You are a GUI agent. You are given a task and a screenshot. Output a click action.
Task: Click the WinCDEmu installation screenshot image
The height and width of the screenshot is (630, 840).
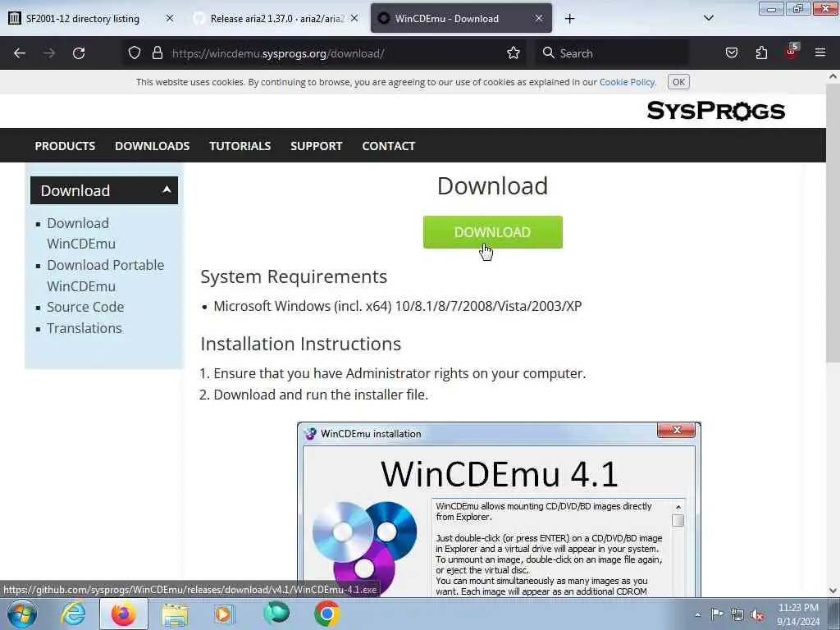click(x=499, y=509)
